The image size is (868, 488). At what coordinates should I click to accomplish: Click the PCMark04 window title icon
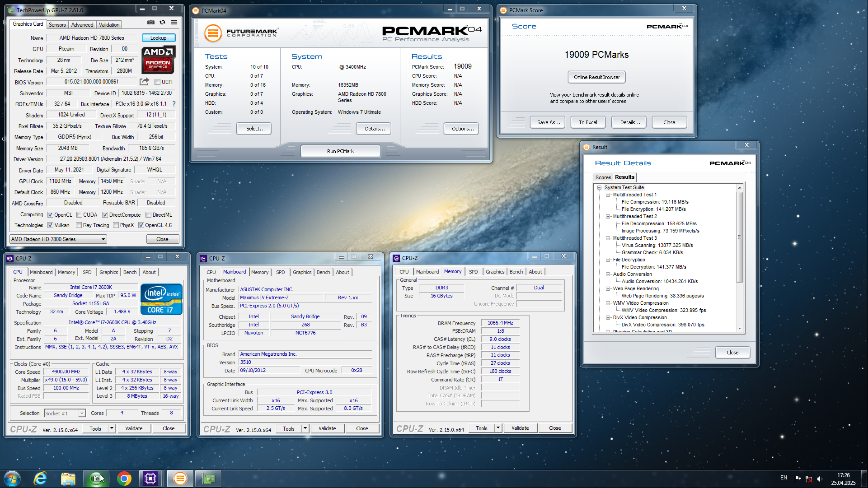(196, 10)
